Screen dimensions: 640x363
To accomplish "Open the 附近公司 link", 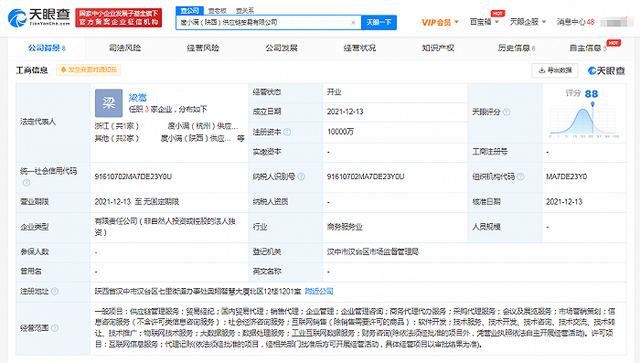I will [x=319, y=291].
